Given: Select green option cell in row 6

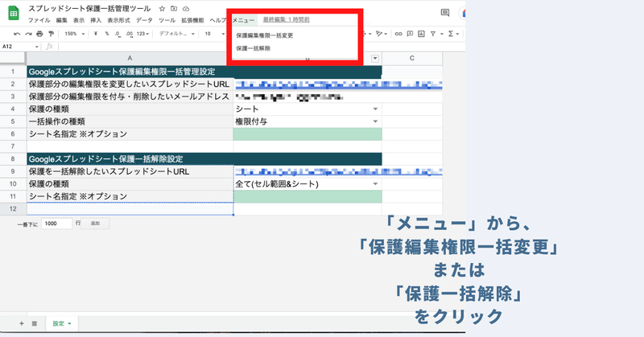Looking at the screenshot, I should [x=308, y=134].
